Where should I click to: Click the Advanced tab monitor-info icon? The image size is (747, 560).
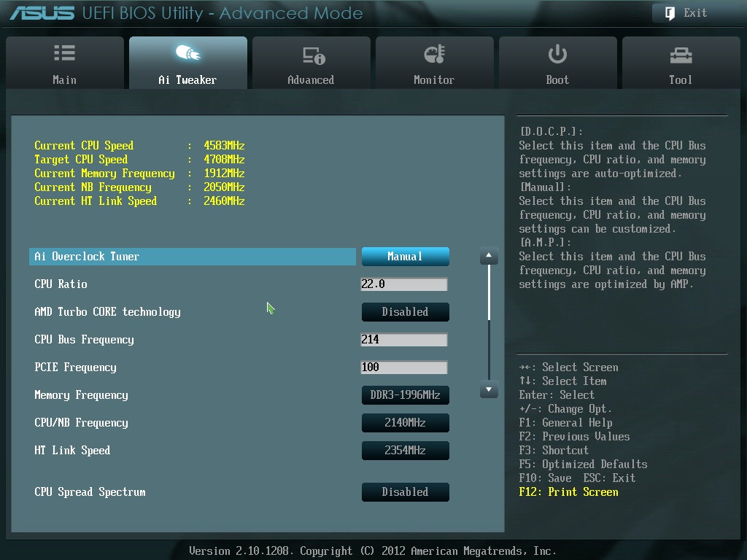click(x=314, y=55)
